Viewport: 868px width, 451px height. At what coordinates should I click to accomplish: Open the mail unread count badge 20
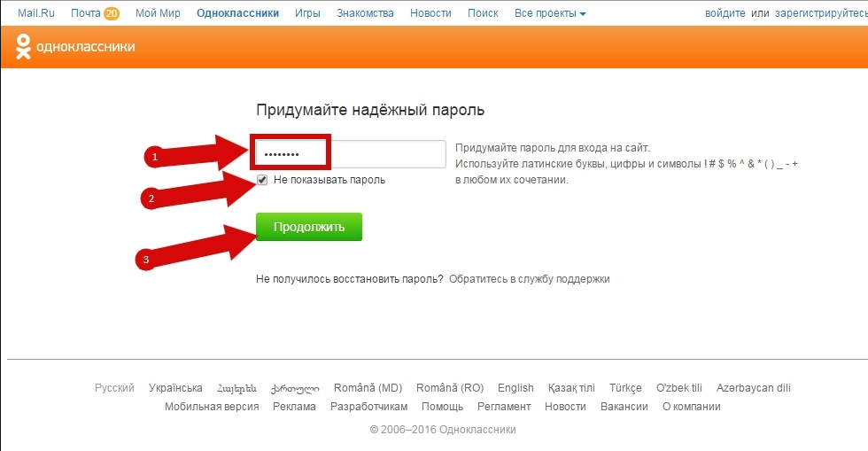112,13
